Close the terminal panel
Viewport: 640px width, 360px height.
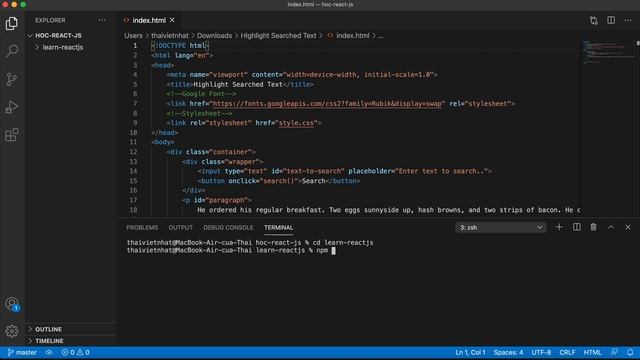(x=628, y=227)
